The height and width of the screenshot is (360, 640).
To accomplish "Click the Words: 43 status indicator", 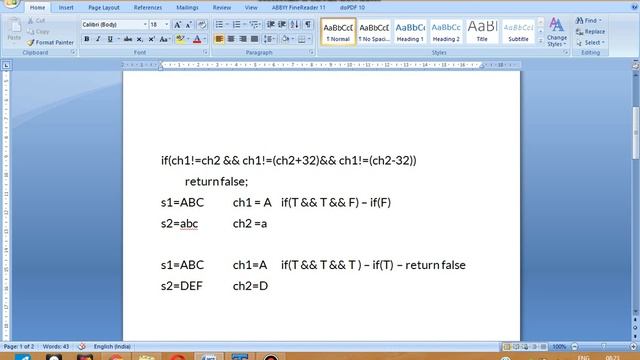I will 56,347.
